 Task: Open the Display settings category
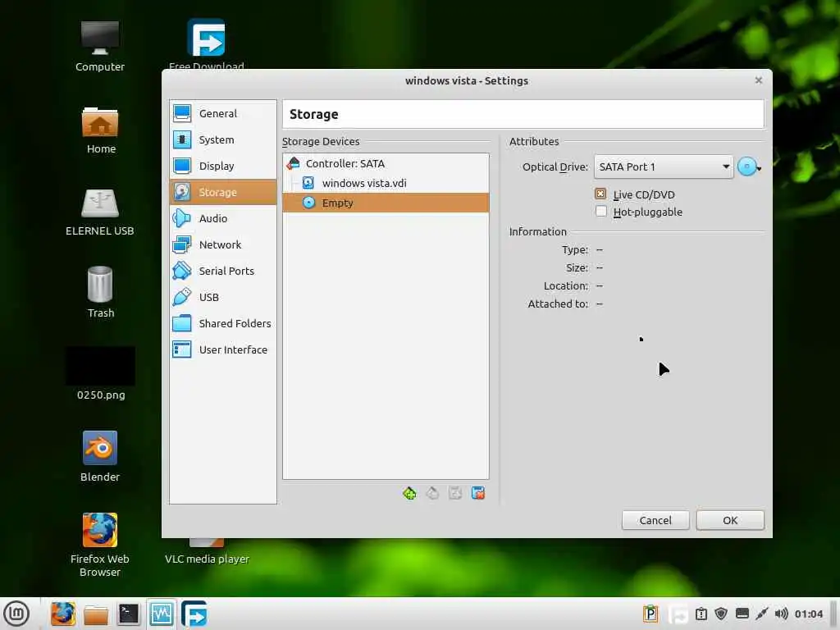(223, 166)
